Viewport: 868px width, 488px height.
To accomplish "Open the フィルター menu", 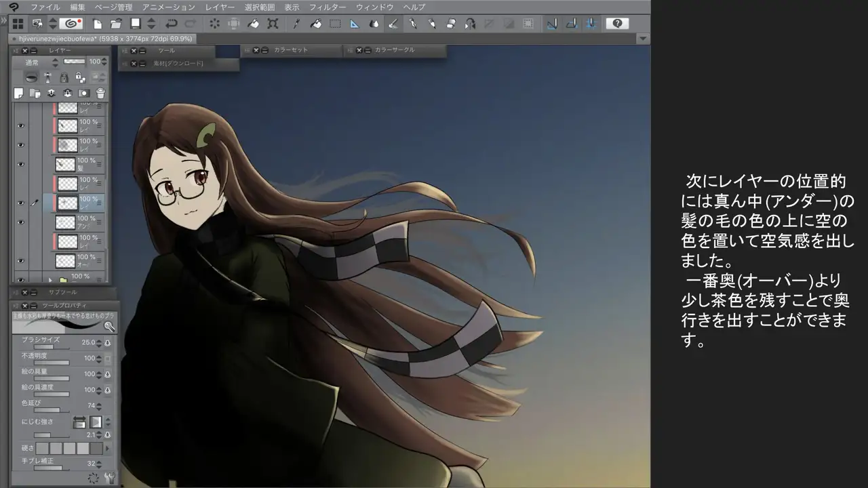I will pos(328,7).
